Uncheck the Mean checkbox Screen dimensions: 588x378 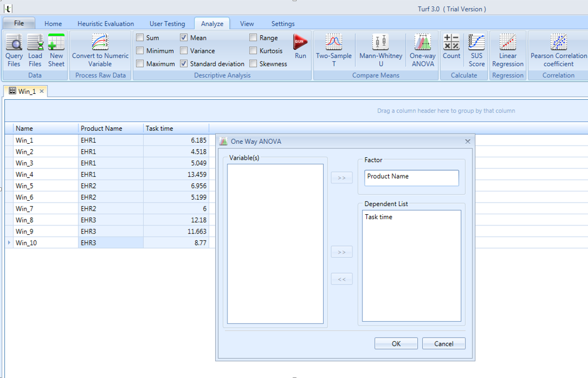point(184,38)
